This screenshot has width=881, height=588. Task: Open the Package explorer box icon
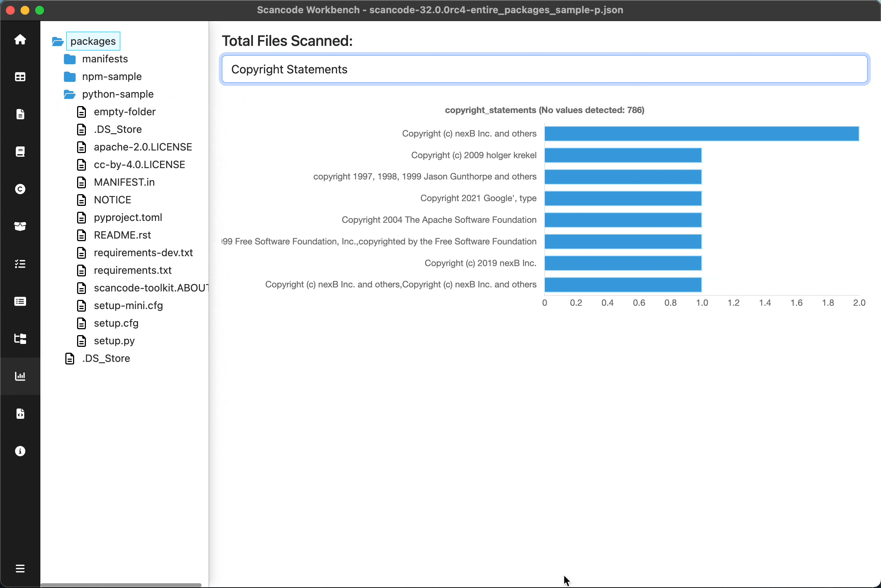[x=20, y=226]
